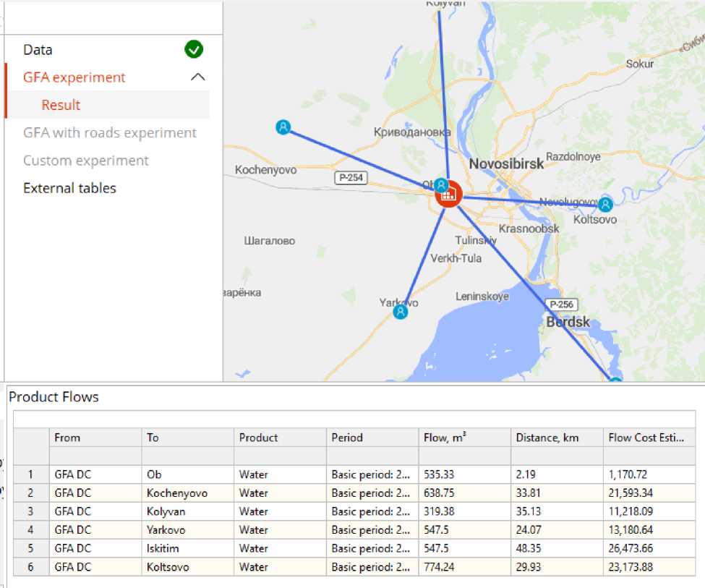Screen dimensions: 705x588
Task: Click the filter field under the To column
Action: click(187, 456)
